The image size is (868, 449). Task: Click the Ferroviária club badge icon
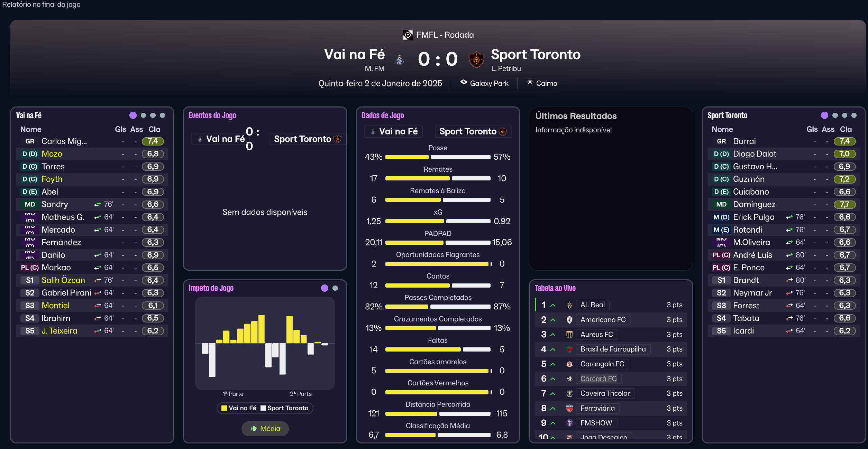[x=569, y=408]
